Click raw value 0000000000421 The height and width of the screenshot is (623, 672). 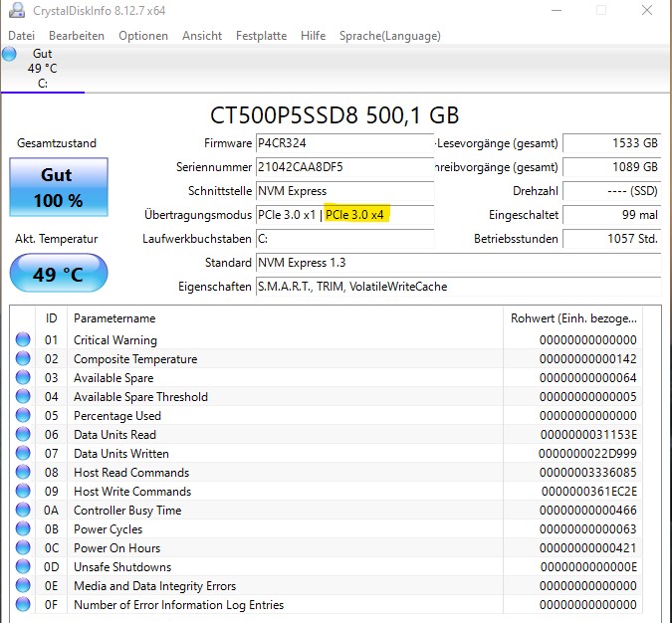(x=588, y=548)
